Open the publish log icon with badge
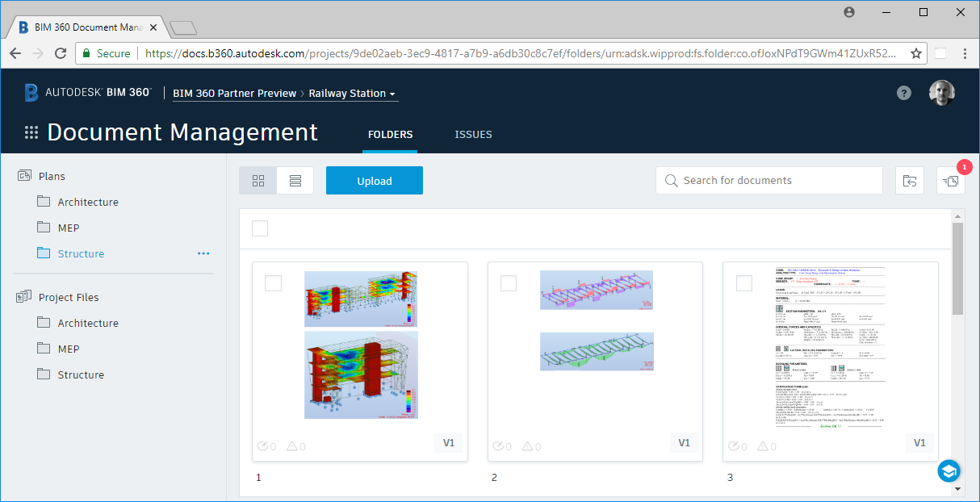Viewport: 980px width, 502px height. (951, 181)
